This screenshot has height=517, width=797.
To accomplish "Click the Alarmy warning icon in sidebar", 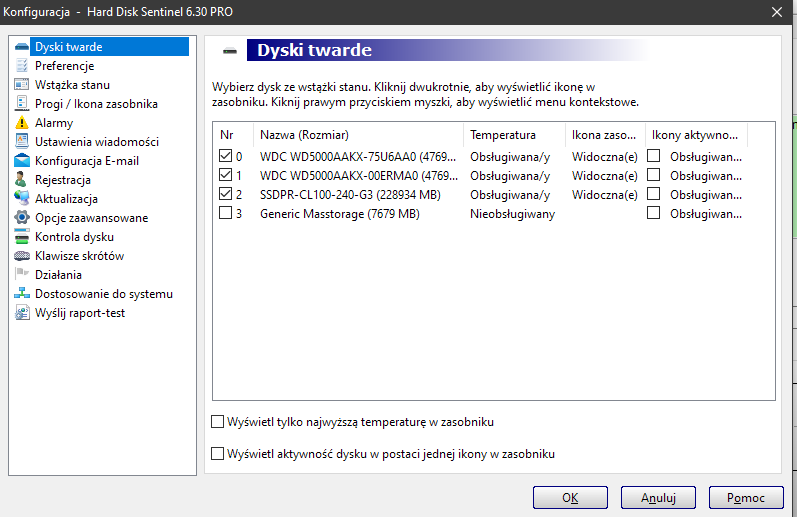I will click(x=23, y=123).
